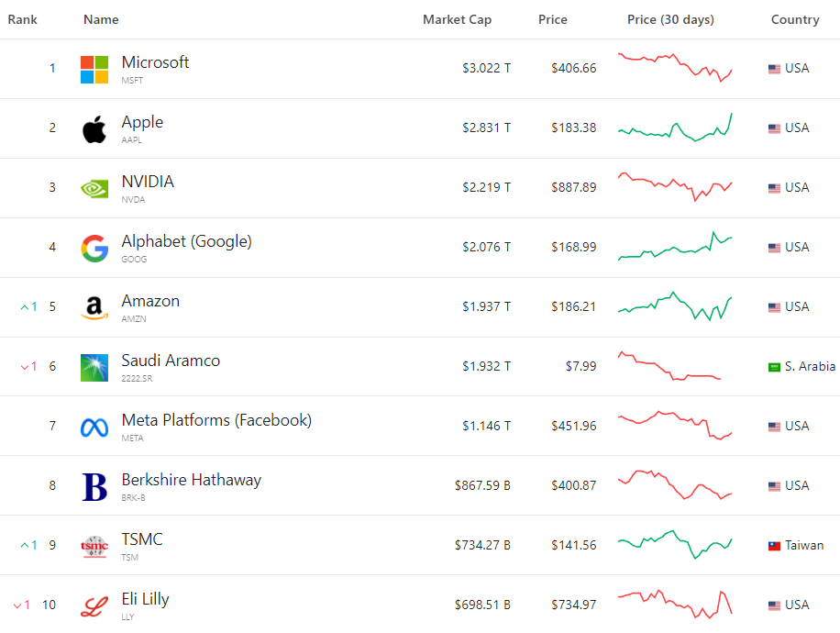Image resolution: width=840 pixels, height=633 pixels.
Task: Sort companies by Country header
Action: tap(795, 19)
